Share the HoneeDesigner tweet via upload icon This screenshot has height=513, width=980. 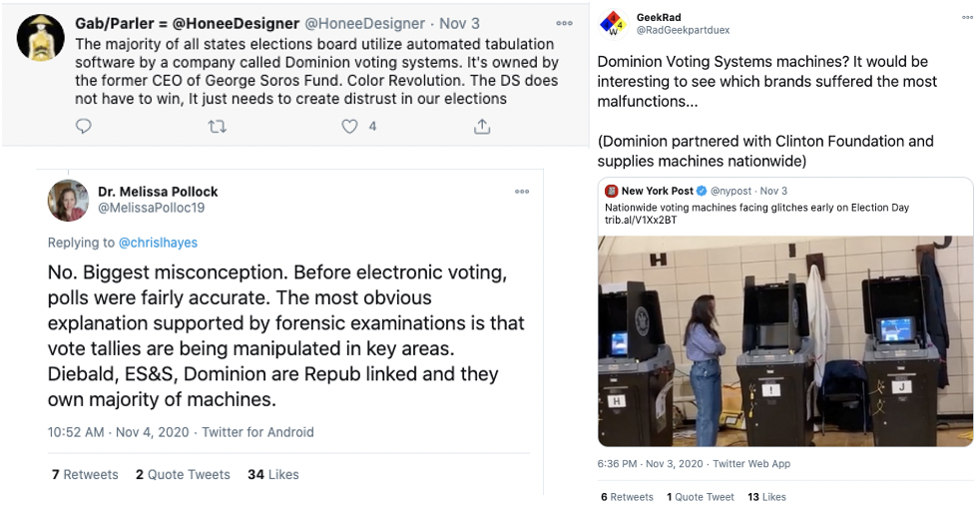(482, 127)
